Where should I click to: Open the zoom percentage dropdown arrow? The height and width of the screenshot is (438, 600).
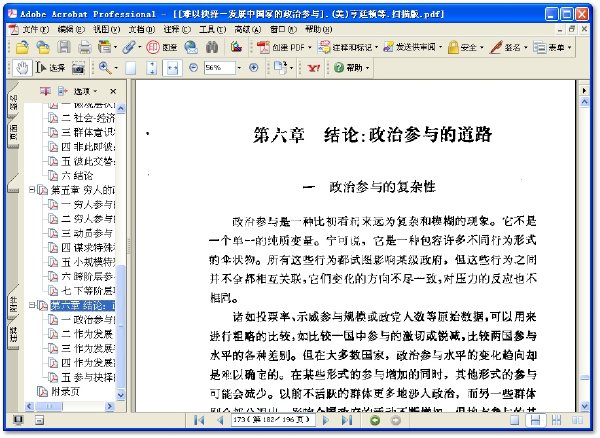pos(240,68)
